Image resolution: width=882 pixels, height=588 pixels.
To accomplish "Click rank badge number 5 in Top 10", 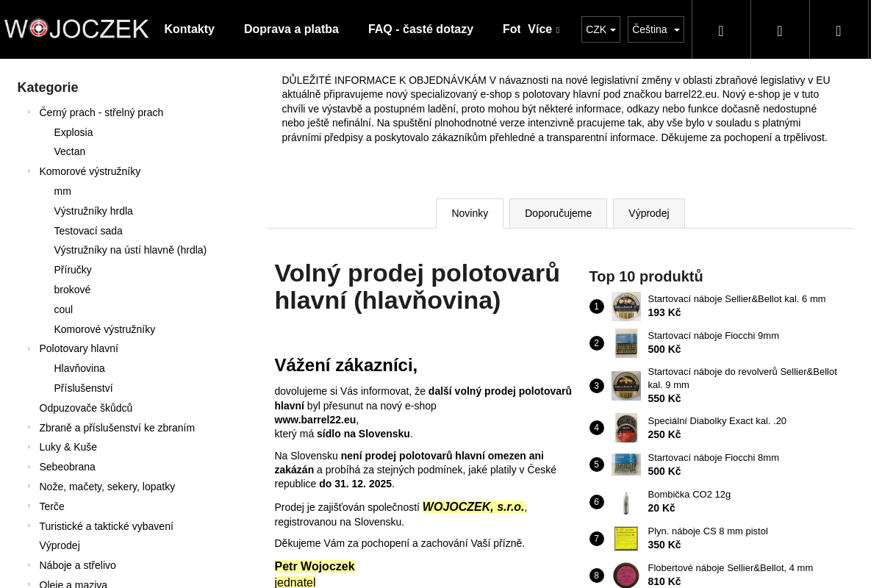I will (x=596, y=465).
